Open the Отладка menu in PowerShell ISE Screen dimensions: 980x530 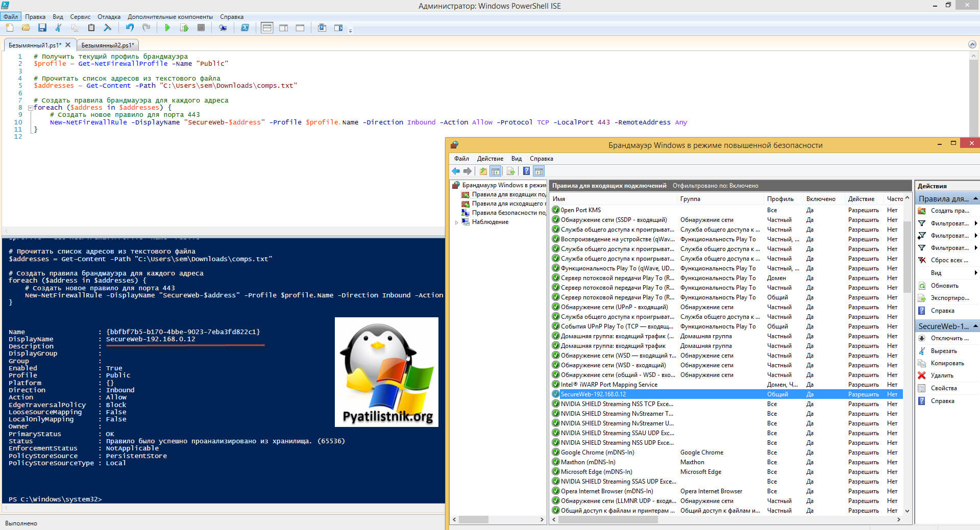click(x=109, y=17)
